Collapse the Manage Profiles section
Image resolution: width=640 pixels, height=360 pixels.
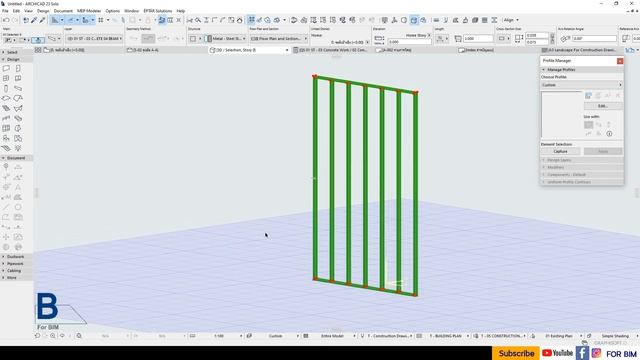click(582, 69)
